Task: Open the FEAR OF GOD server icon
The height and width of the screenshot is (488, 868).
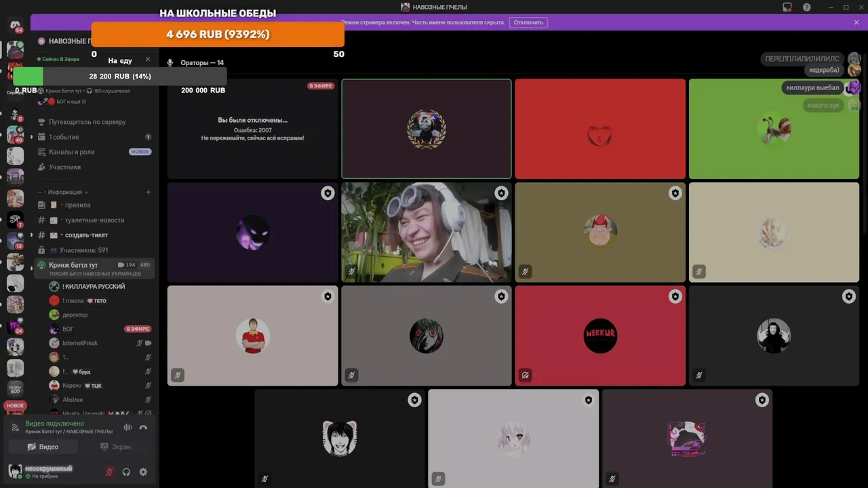Action: 15,389
